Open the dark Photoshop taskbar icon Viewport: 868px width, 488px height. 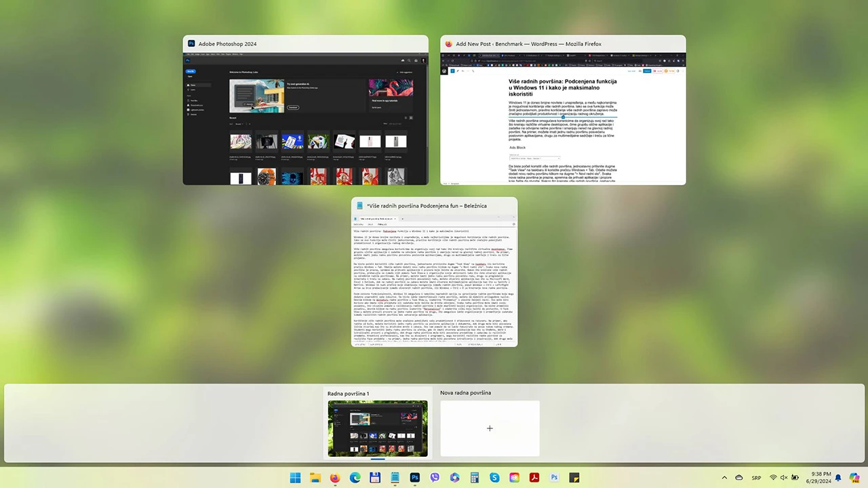pyautogui.click(x=414, y=478)
